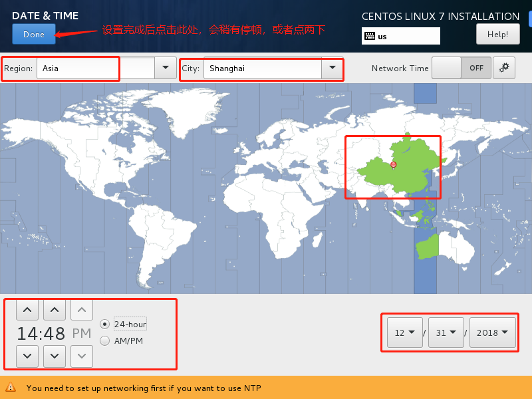Click the City Shanghai text field

(x=262, y=68)
